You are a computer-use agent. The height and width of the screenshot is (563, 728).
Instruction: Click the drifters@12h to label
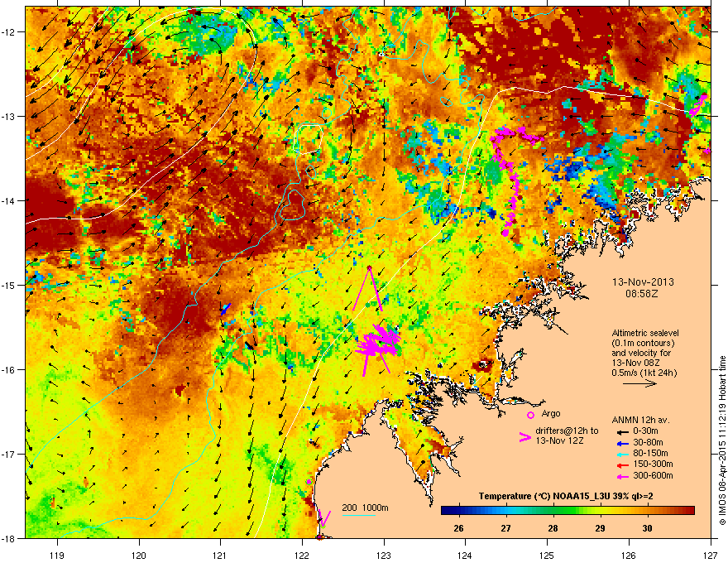point(567,431)
